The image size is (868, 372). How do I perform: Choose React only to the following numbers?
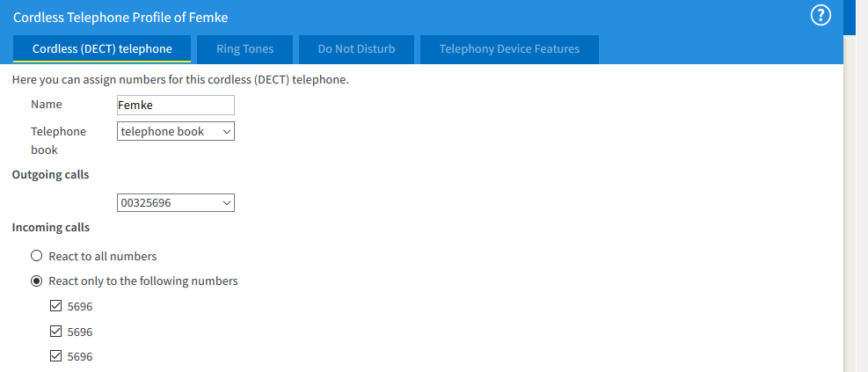(36, 281)
